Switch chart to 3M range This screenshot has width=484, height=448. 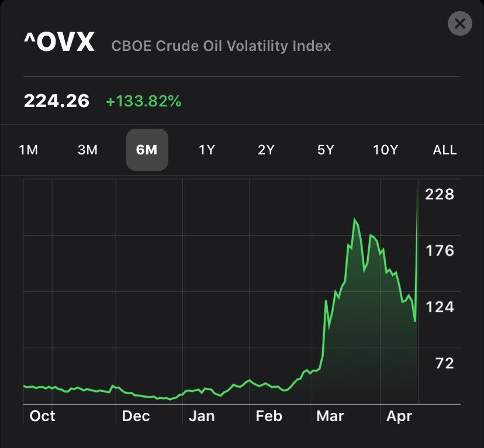click(x=88, y=150)
